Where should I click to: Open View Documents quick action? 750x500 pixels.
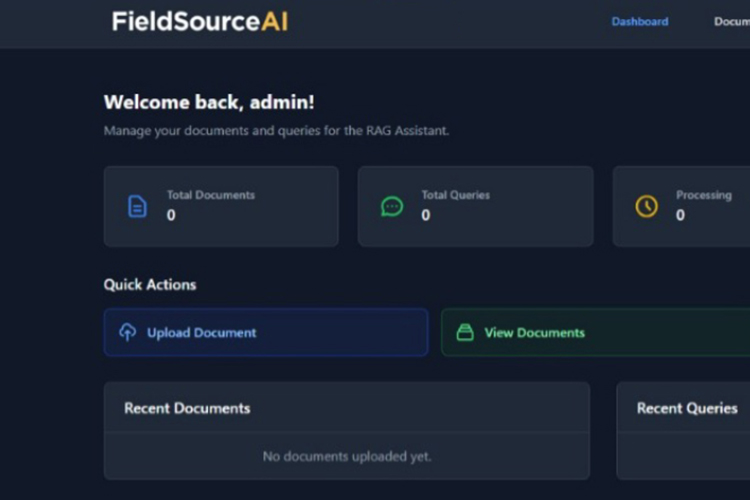tap(534, 333)
